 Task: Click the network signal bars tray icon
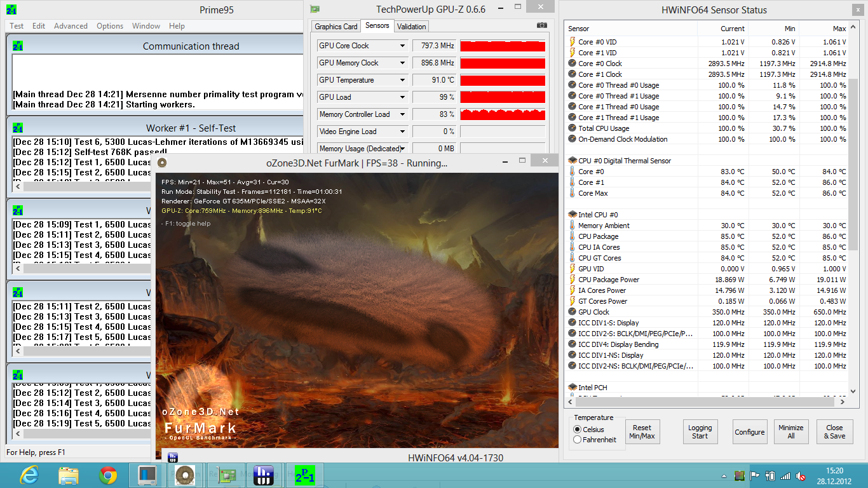(786, 475)
